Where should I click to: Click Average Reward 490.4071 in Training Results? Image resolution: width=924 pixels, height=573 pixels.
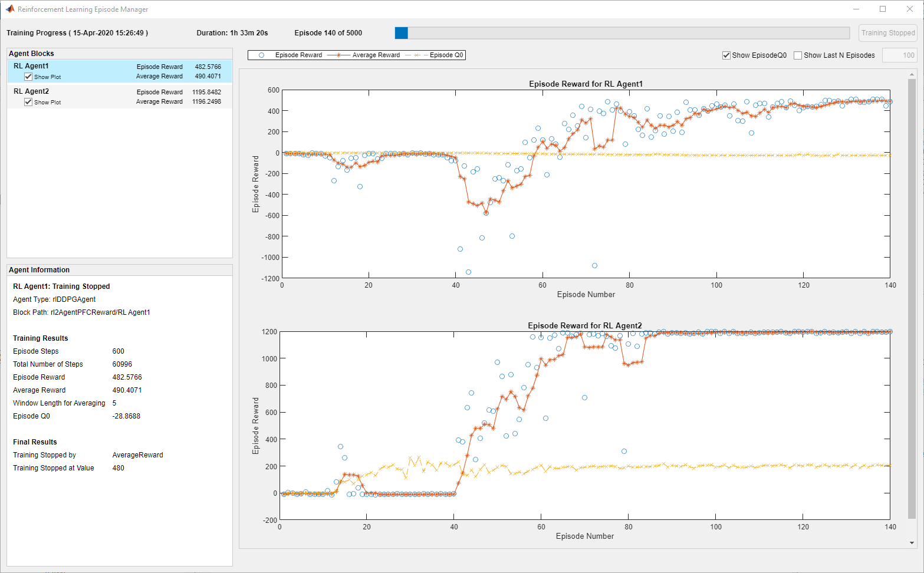(x=127, y=390)
